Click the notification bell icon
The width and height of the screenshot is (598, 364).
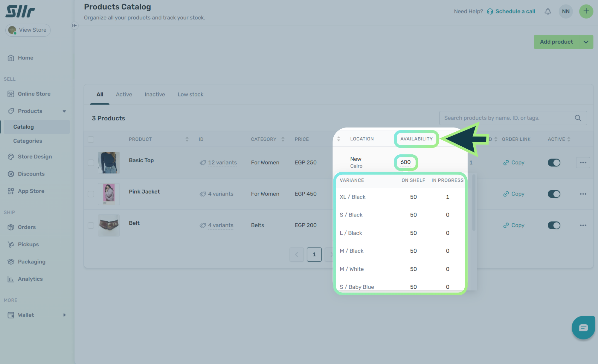click(548, 11)
